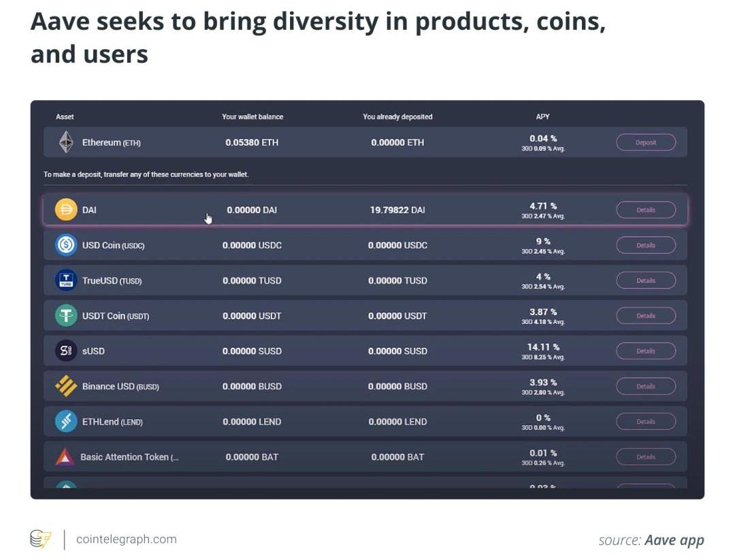The width and height of the screenshot is (735, 560).
Task: Click the orange DAI coin icon
Action: [x=66, y=210]
